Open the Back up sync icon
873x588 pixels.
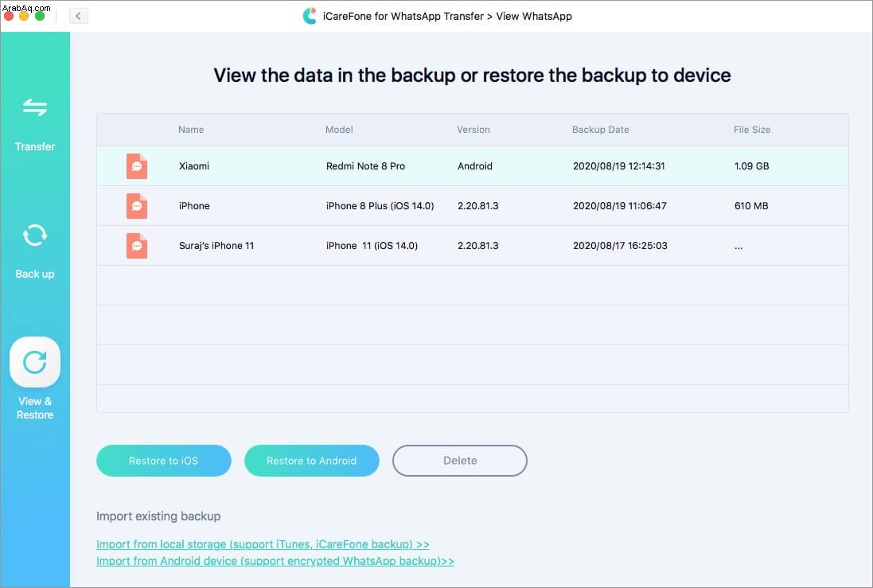tap(34, 235)
